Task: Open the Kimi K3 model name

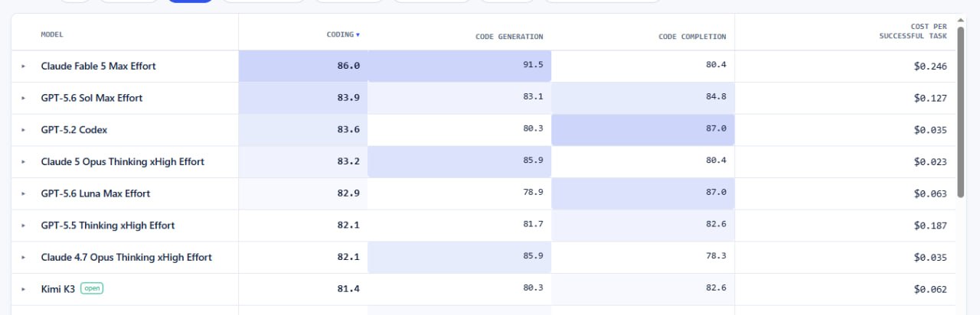Action: coord(58,290)
